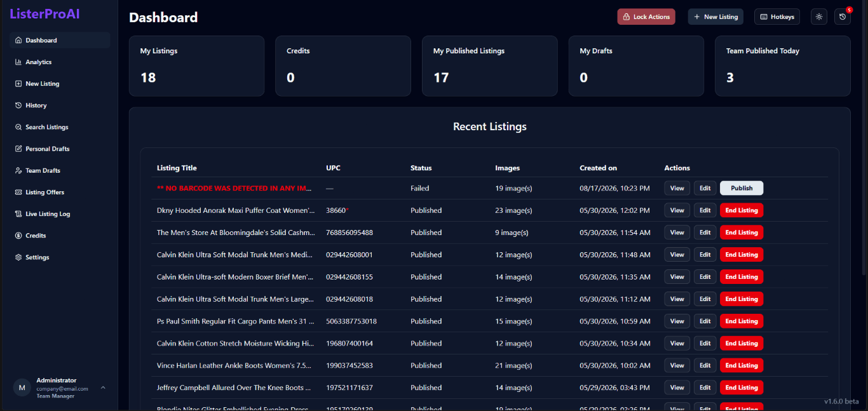Viewport: 868px width, 411px height.
Task: Click the Settings gear icon in sidebar
Action: [18, 257]
